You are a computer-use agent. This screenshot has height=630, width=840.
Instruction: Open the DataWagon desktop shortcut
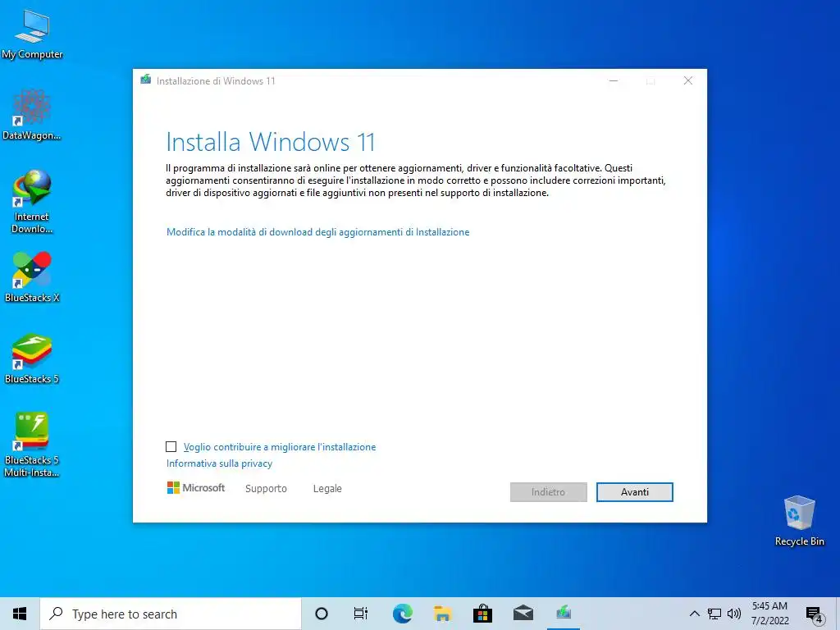pos(32,115)
